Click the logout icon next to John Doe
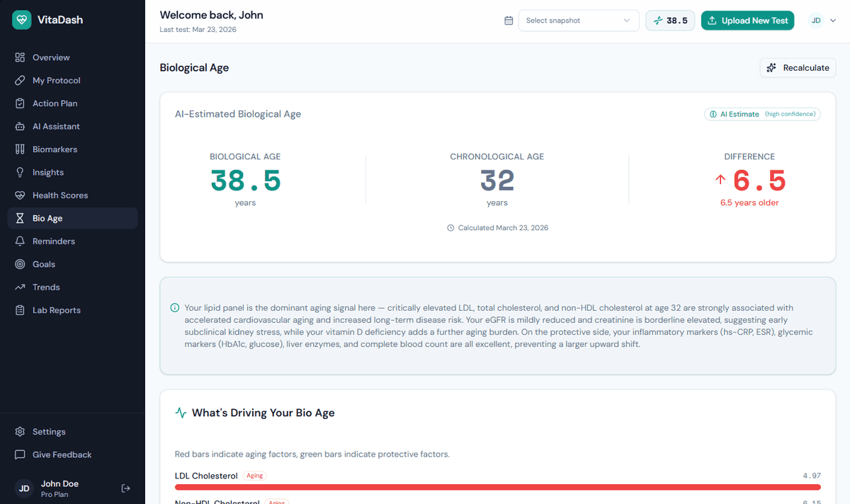Image resolution: width=850 pixels, height=504 pixels. tap(126, 488)
